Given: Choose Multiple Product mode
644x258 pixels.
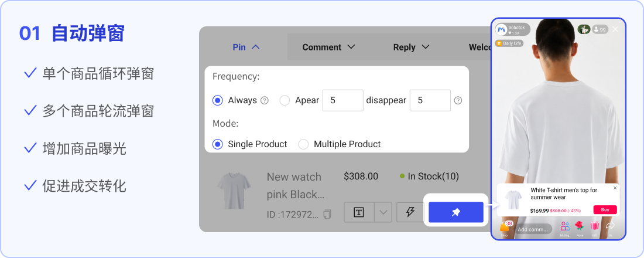Looking at the screenshot, I should 303,144.
